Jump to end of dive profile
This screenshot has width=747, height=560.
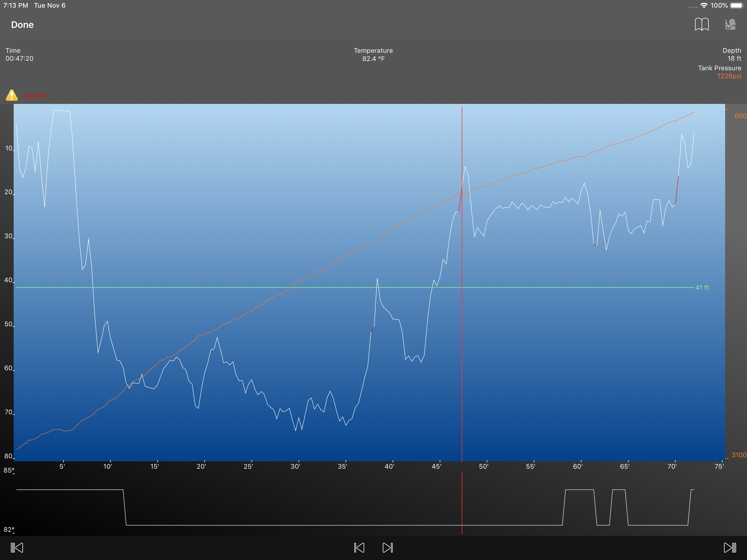click(730, 547)
